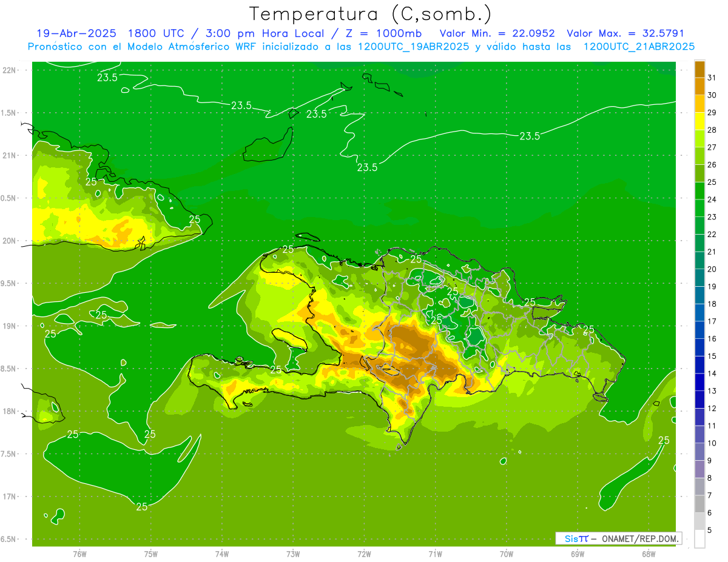The height and width of the screenshot is (562, 728).
Task: Click the 'ONAMET/REP.DOM.' credit label
Action: [640, 538]
